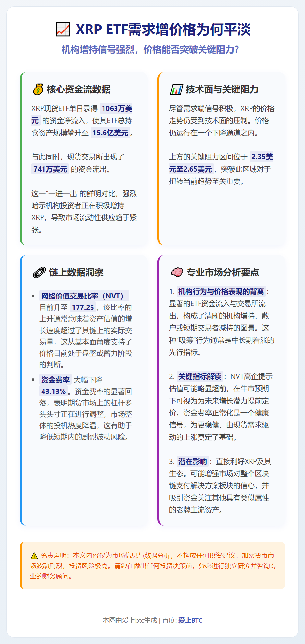The width and height of the screenshot is (305, 644).
Task: Click the disclaimer text starting with 免责声明
Action: click(x=153, y=566)
